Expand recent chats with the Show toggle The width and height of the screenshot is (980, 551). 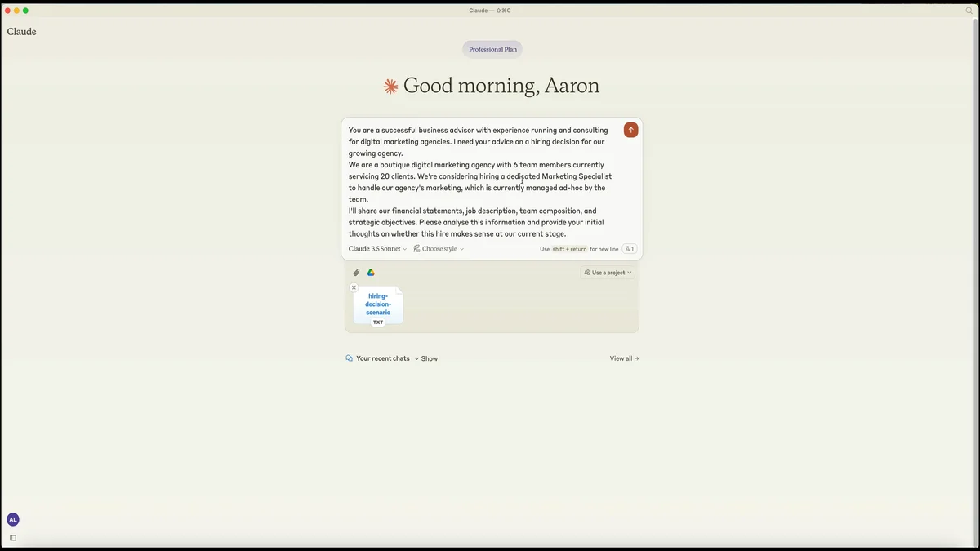[426, 358]
